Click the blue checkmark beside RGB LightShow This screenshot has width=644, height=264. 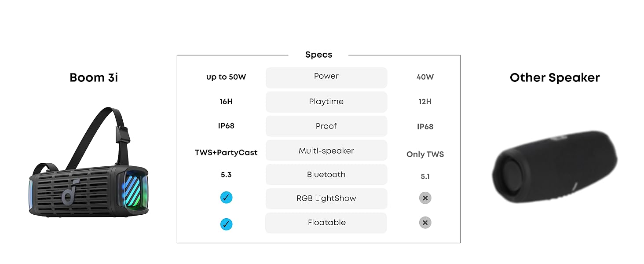[x=226, y=198]
